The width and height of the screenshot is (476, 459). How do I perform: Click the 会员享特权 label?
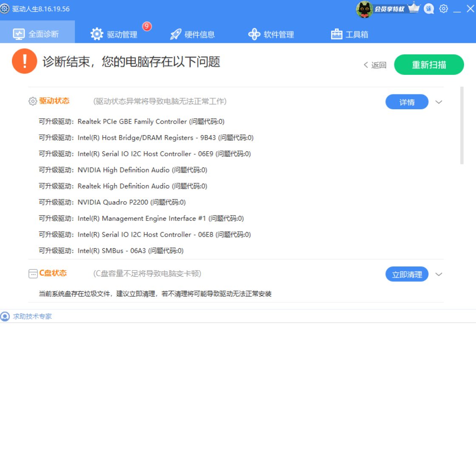(x=389, y=9)
